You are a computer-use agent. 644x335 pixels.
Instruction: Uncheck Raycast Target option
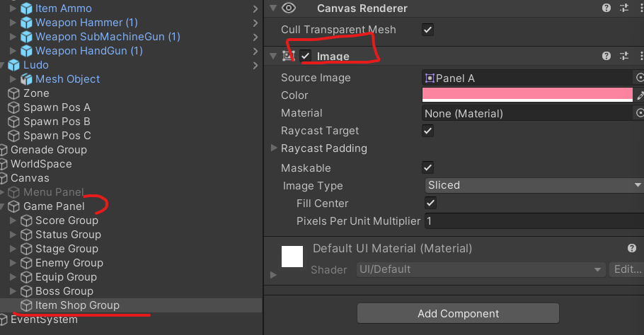[x=427, y=131]
